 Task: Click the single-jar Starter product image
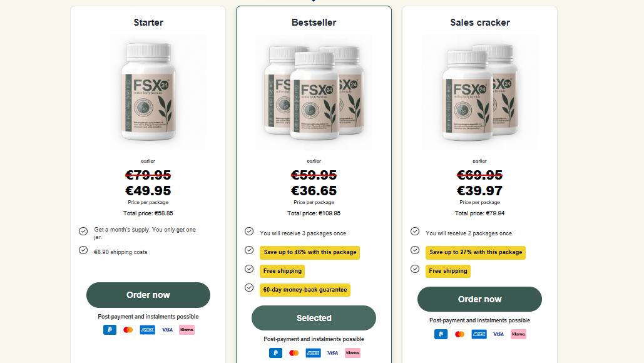[x=158, y=91]
